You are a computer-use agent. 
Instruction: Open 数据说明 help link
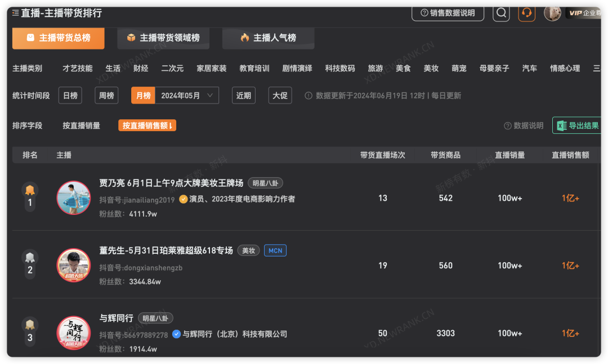(524, 125)
